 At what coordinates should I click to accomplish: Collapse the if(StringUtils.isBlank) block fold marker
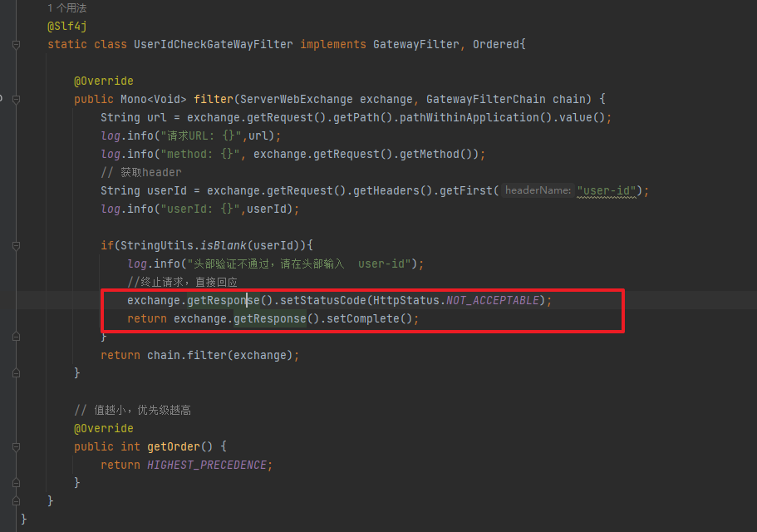click(16, 246)
